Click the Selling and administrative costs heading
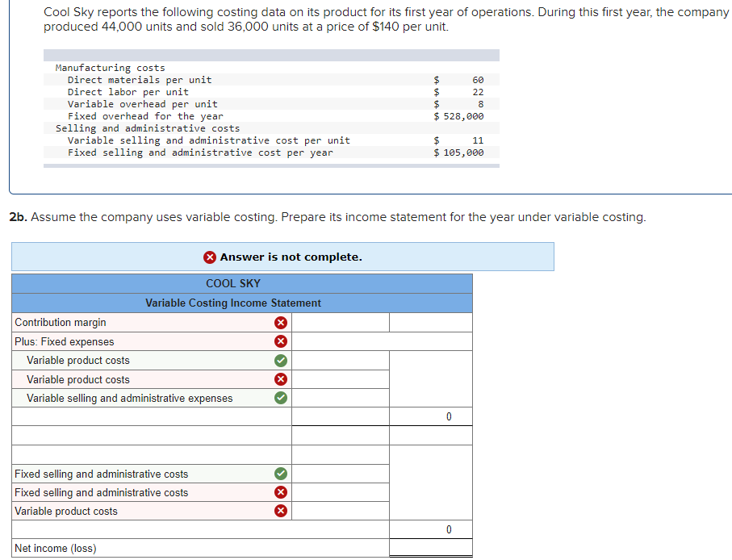Image resolution: width=732 pixels, height=560 pixels. pos(148,128)
